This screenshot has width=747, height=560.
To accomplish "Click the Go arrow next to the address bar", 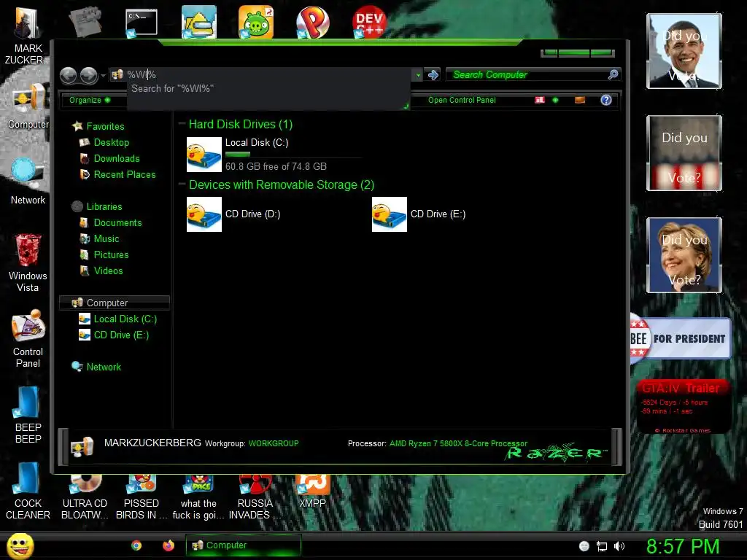I will (433, 75).
